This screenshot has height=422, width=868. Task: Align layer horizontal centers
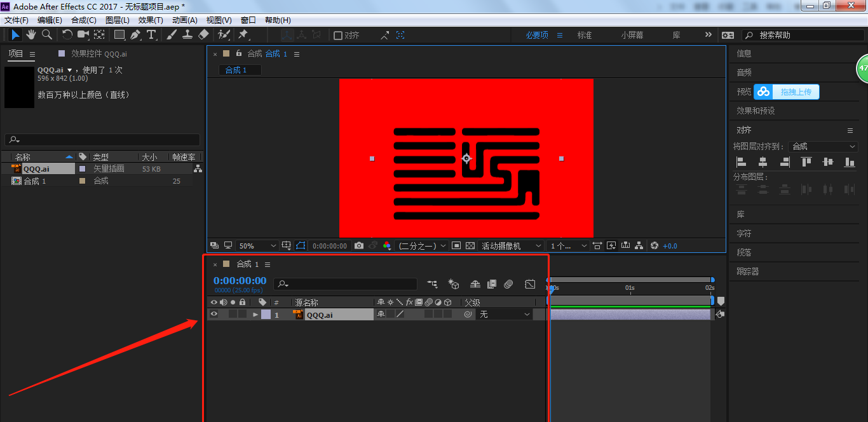click(x=763, y=162)
